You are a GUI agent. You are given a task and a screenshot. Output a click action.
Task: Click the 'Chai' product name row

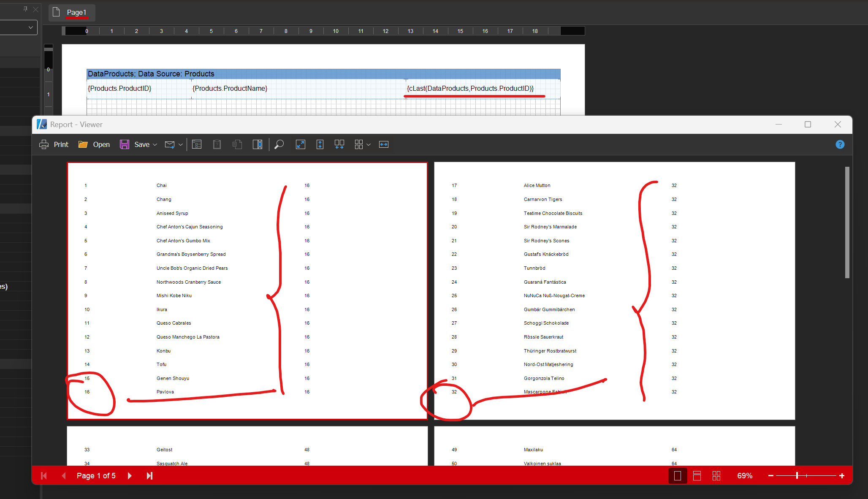tap(162, 185)
